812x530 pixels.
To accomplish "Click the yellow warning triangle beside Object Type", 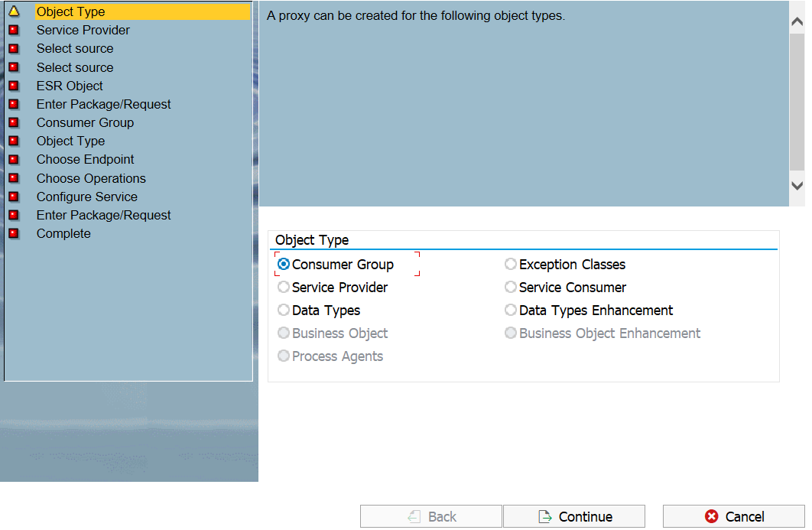I will (x=14, y=11).
